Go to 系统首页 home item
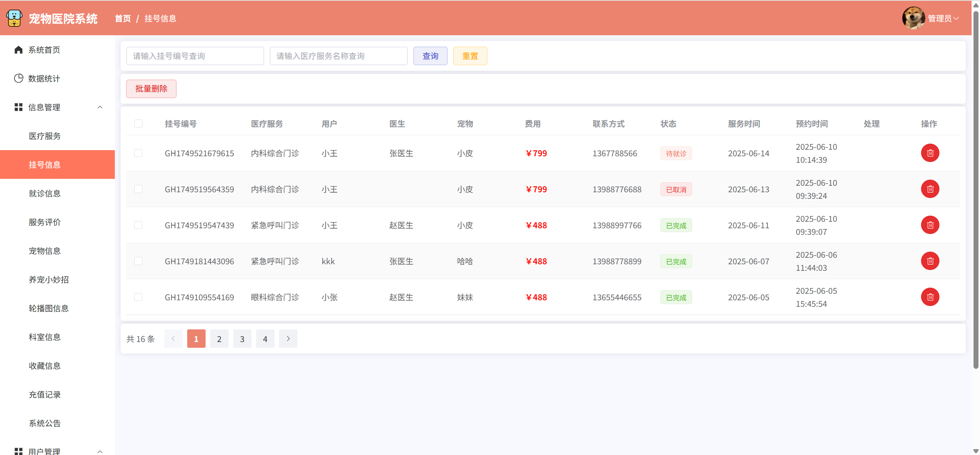This screenshot has width=980, height=455. pyautogui.click(x=44, y=50)
